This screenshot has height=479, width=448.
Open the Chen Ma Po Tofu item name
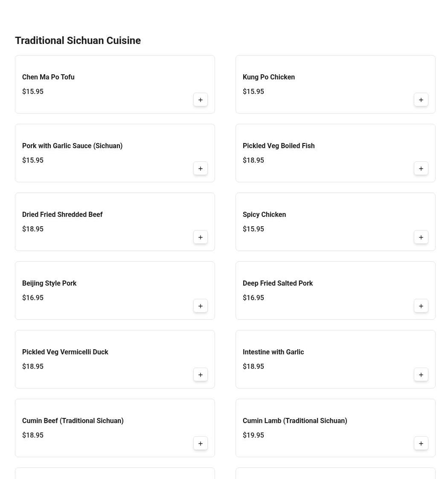48,77
